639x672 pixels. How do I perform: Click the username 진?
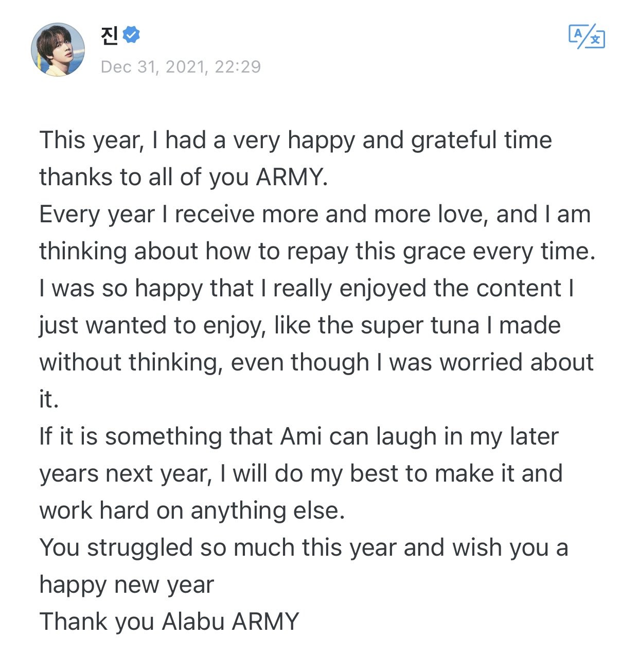point(110,35)
